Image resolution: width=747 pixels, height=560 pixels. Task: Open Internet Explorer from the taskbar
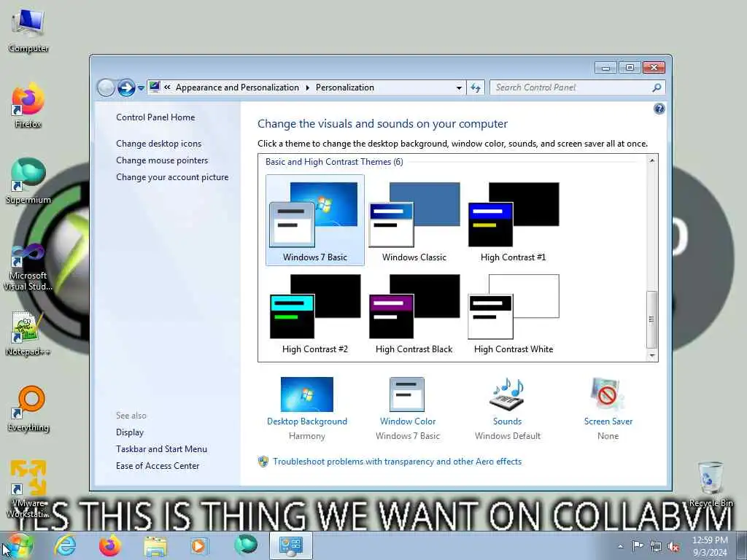click(x=65, y=545)
